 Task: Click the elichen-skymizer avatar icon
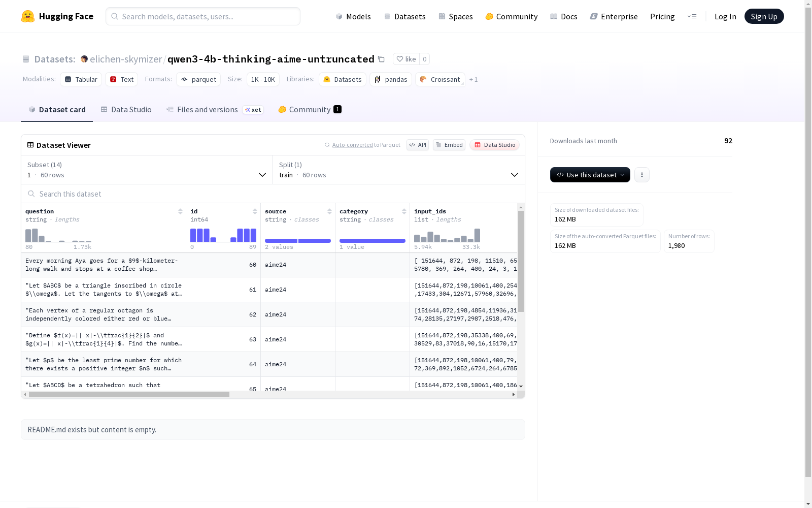84,59
